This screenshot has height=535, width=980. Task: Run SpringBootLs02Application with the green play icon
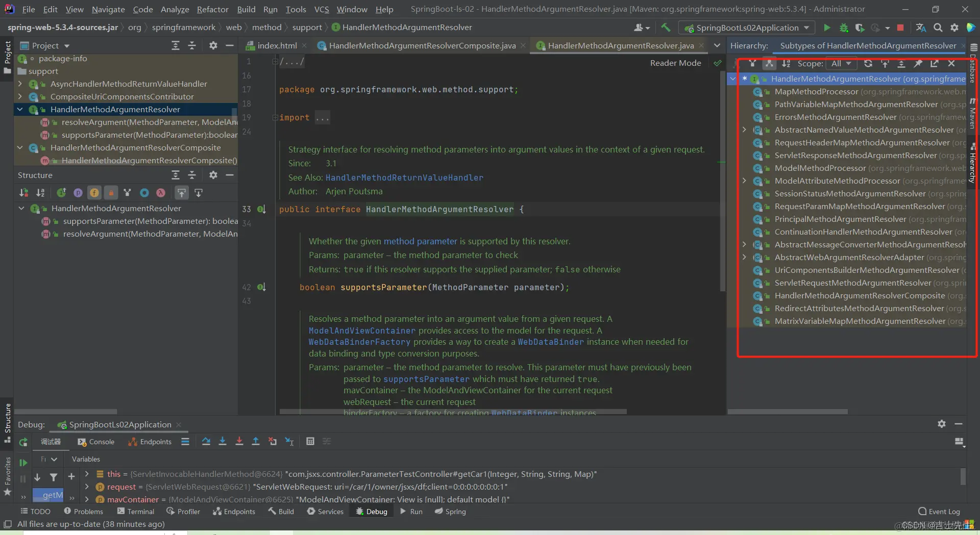click(x=827, y=28)
